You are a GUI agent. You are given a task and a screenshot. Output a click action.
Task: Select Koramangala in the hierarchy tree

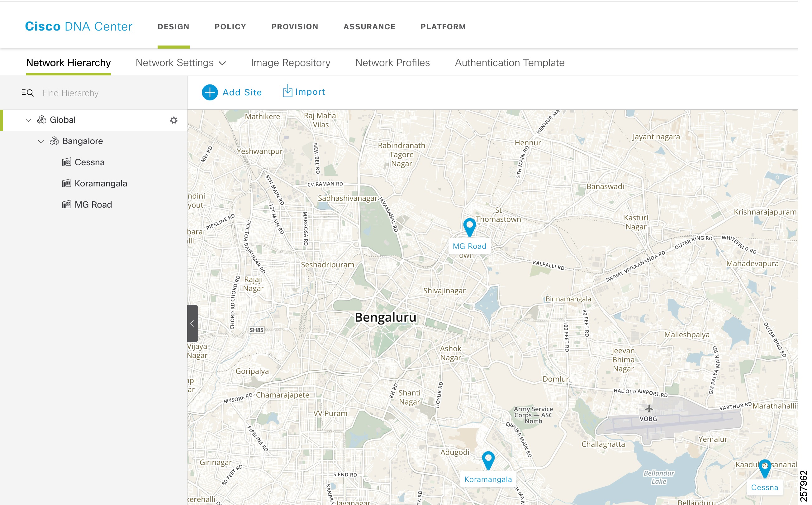pos(101,184)
